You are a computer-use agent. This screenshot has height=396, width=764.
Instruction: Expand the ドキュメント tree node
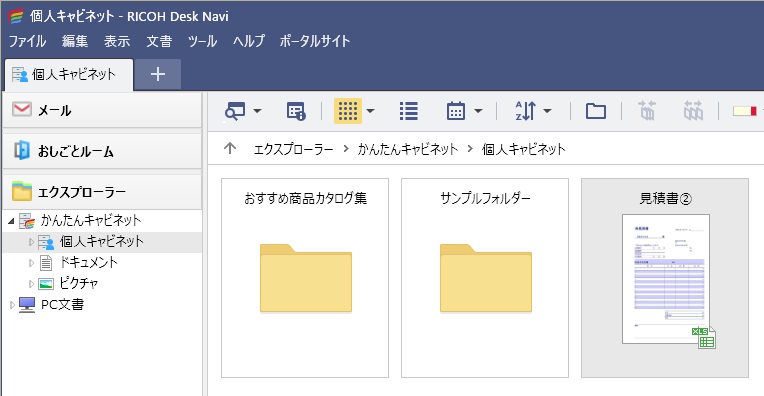pyautogui.click(x=31, y=263)
